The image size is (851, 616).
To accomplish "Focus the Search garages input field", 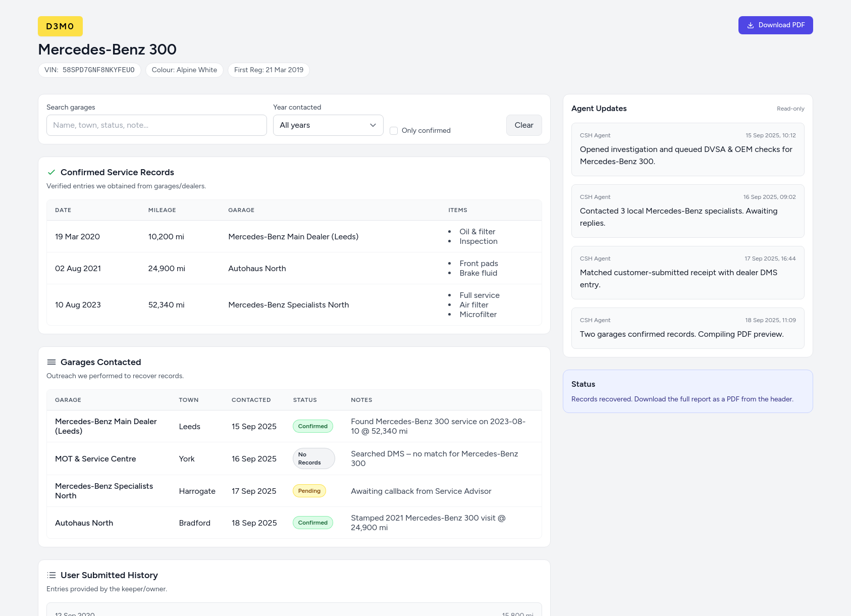I will (x=156, y=125).
